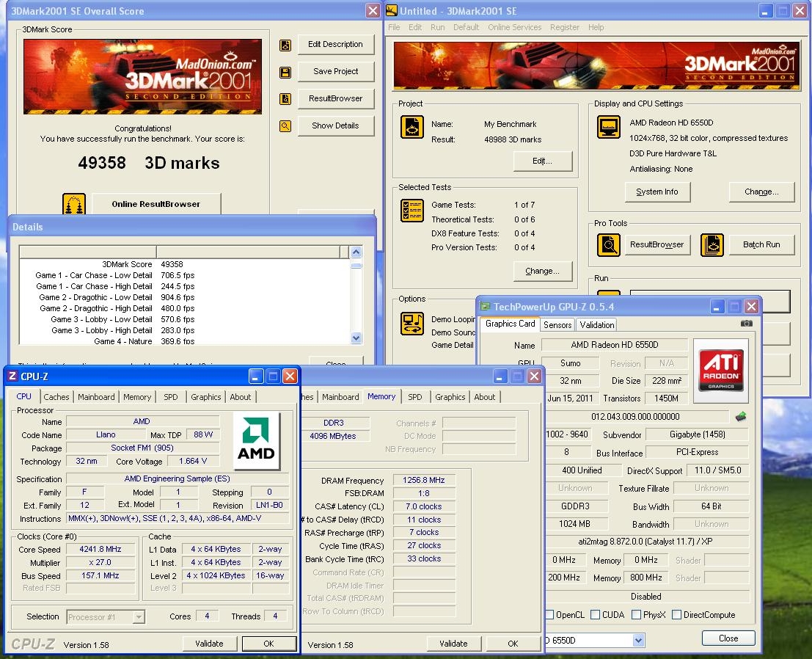The height and width of the screenshot is (659, 812).
Task: Tick the PhysX checkbox
Action: click(x=636, y=615)
